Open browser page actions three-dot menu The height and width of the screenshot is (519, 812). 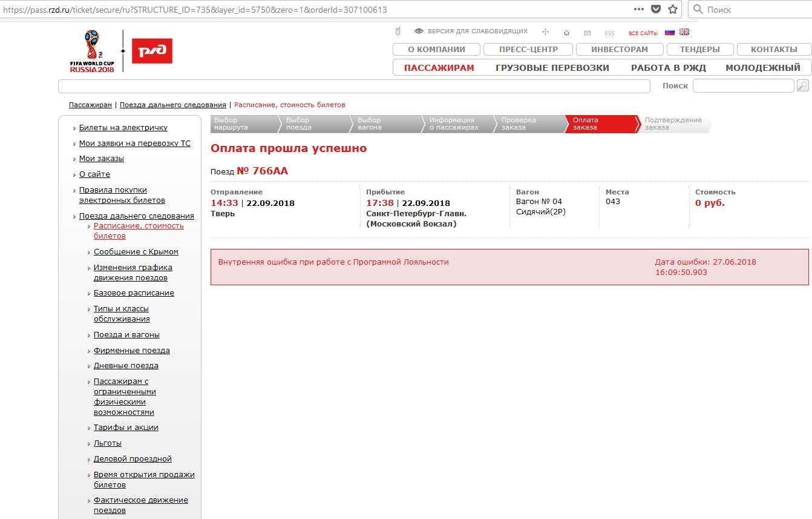639,9
